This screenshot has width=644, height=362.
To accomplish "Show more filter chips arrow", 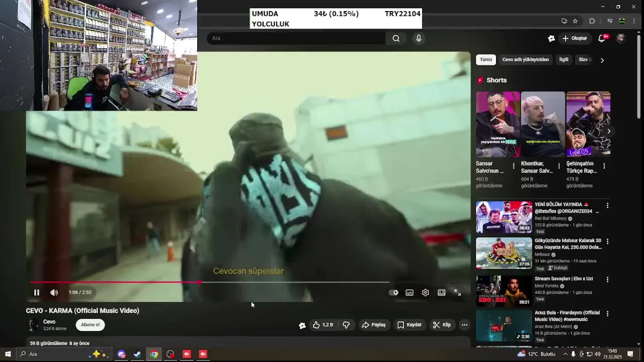I will [x=602, y=60].
